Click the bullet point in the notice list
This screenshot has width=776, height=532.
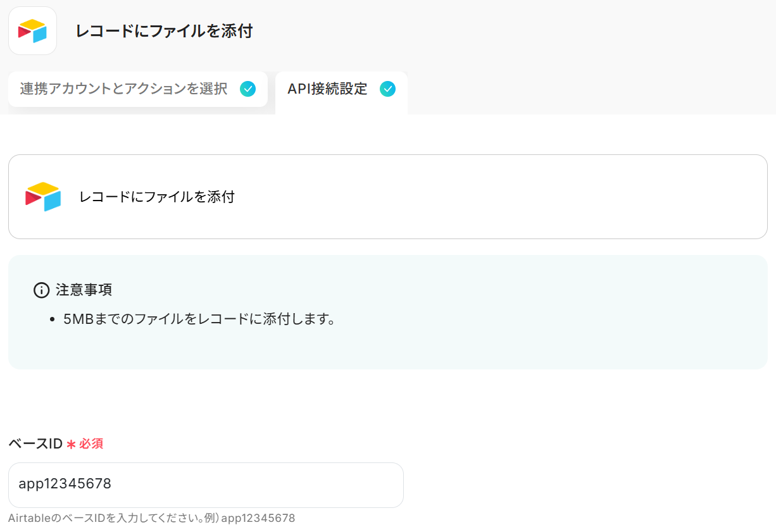point(53,319)
